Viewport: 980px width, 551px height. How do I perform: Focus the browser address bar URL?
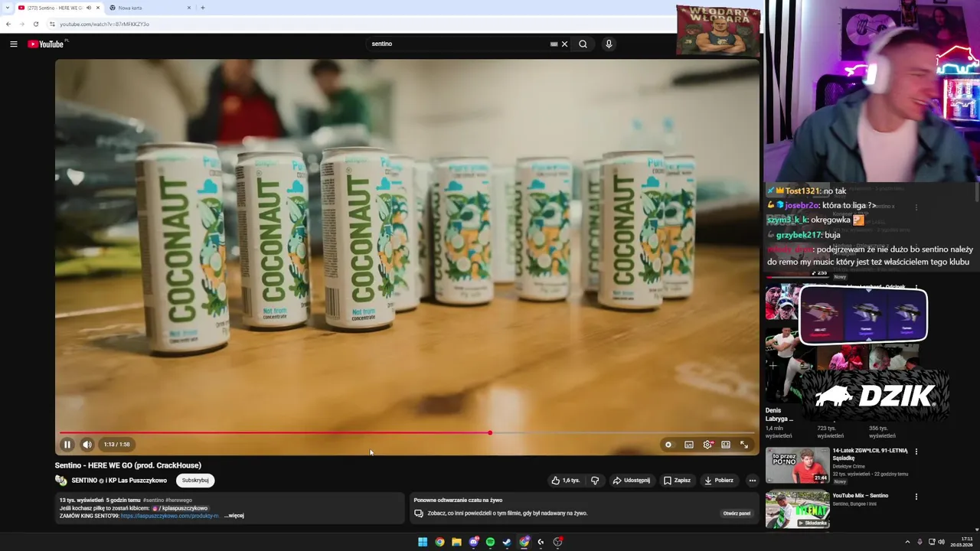click(x=105, y=24)
